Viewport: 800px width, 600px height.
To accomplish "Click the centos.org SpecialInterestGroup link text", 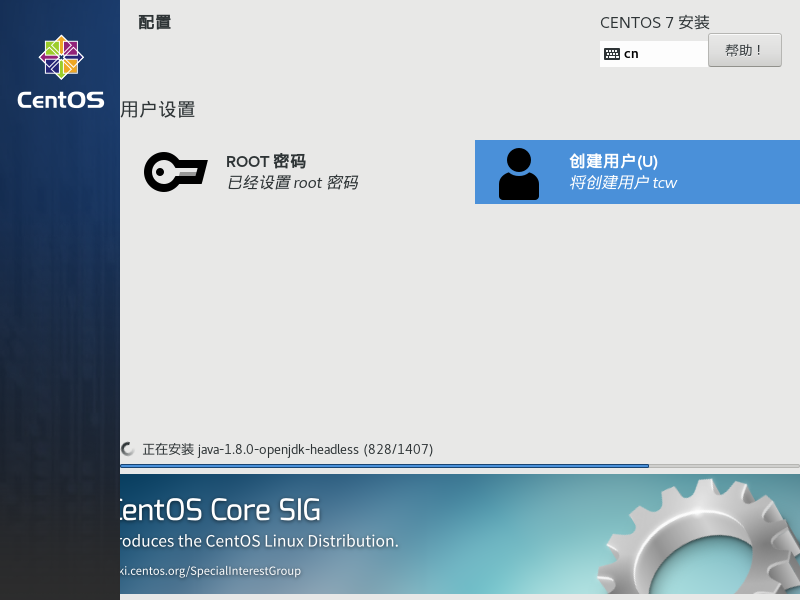I will tap(210, 571).
